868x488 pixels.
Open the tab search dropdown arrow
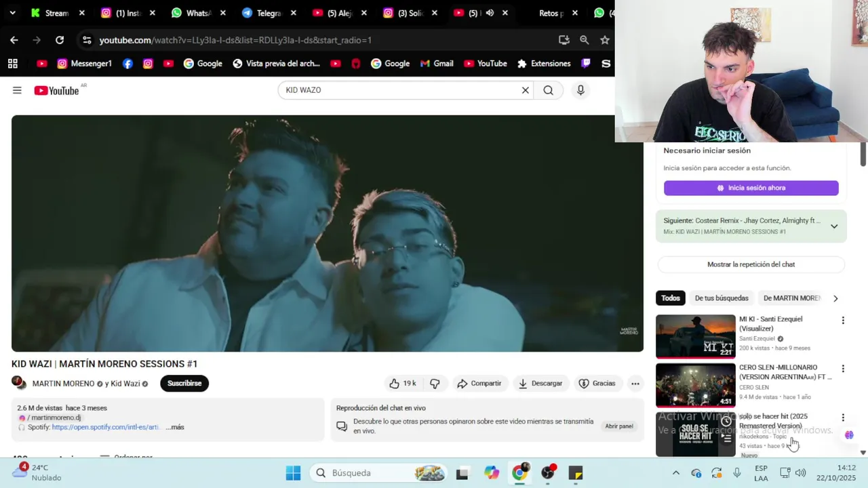[12, 13]
